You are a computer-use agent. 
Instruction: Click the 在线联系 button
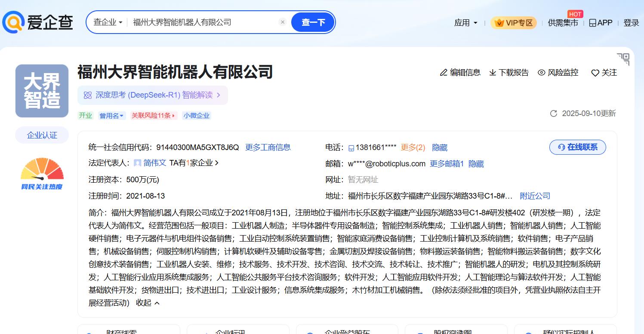point(578,147)
